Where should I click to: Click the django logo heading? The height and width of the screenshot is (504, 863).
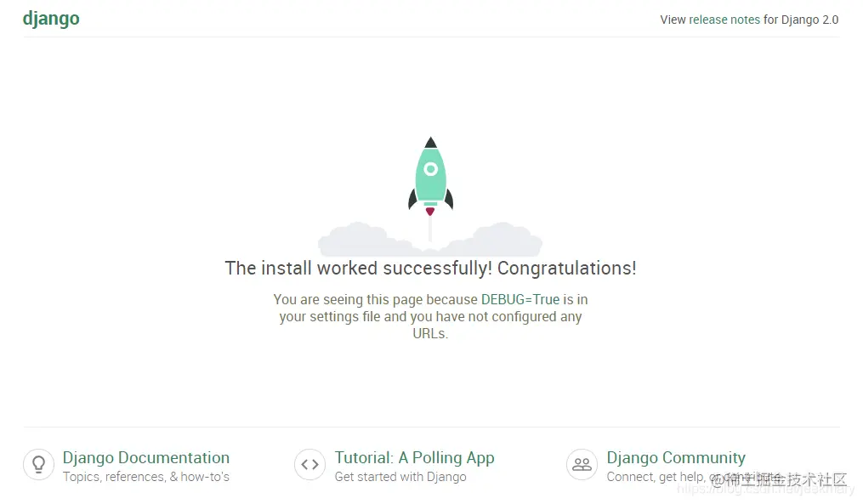tap(51, 19)
